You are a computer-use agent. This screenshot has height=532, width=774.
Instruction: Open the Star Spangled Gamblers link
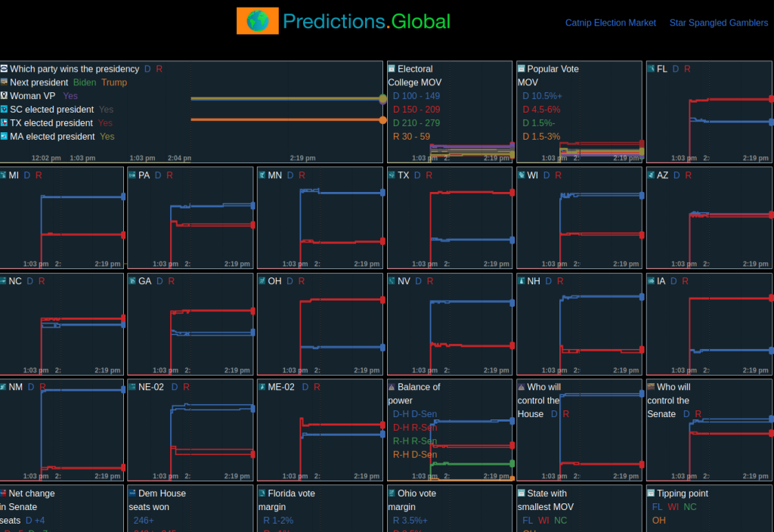coord(718,23)
